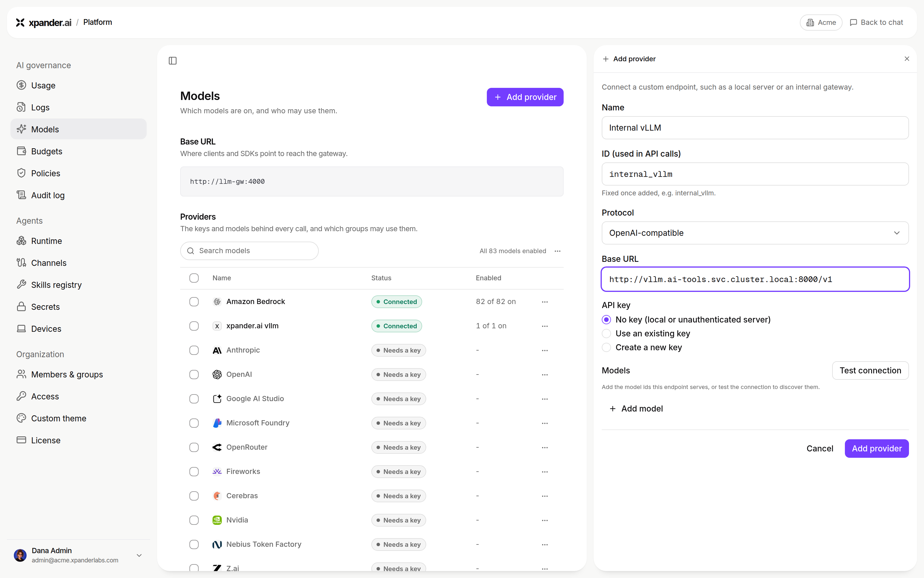Open Members & groups in sidebar
Viewport: 924px width, 578px height.
click(x=78, y=375)
